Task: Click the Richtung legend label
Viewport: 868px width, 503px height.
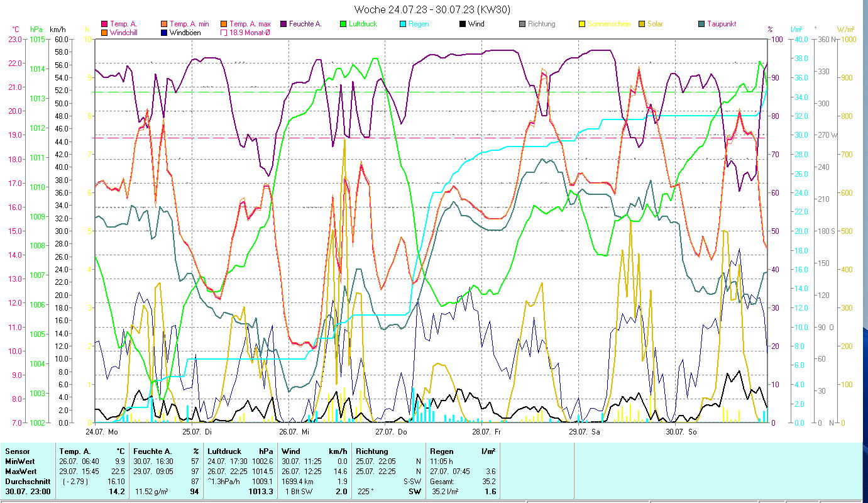Action: (542, 25)
